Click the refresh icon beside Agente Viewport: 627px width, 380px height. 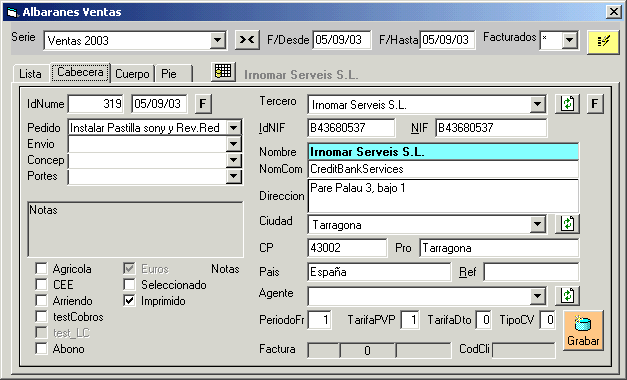coord(567,296)
